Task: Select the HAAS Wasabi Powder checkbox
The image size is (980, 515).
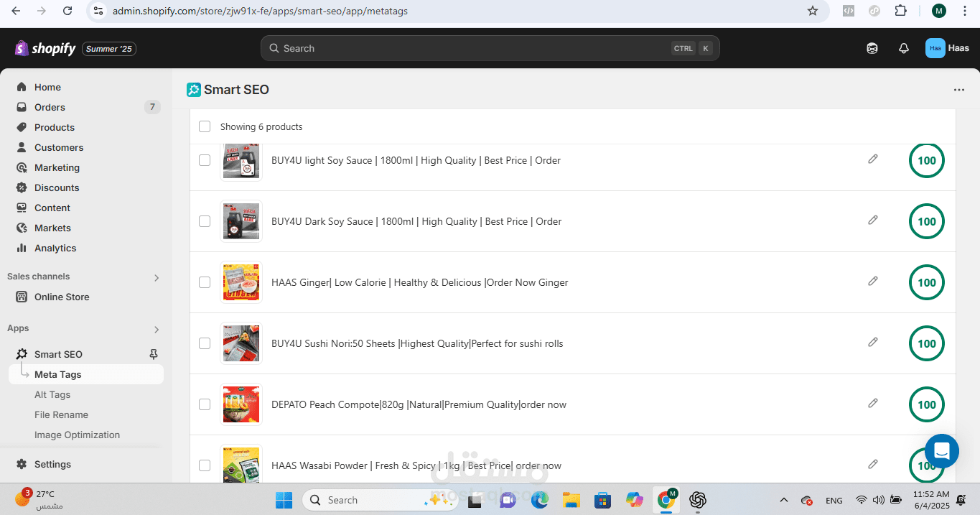Action: (205, 465)
